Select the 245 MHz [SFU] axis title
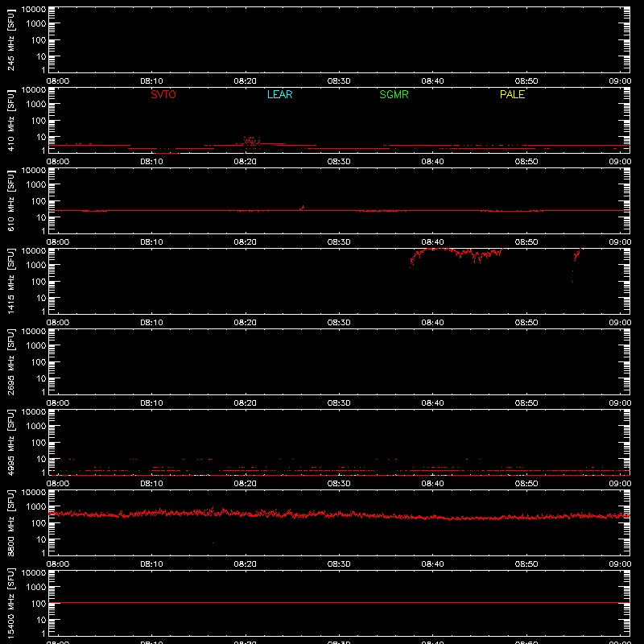This screenshot has width=644, height=644. (10, 39)
